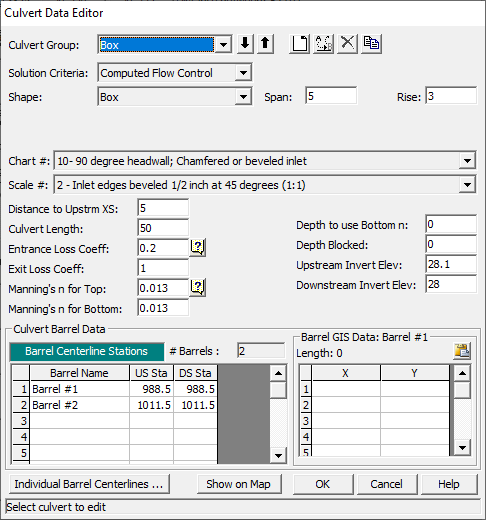Click Individual Barrel Centerlines button
Screen dimensions: 486x520
pos(89,484)
